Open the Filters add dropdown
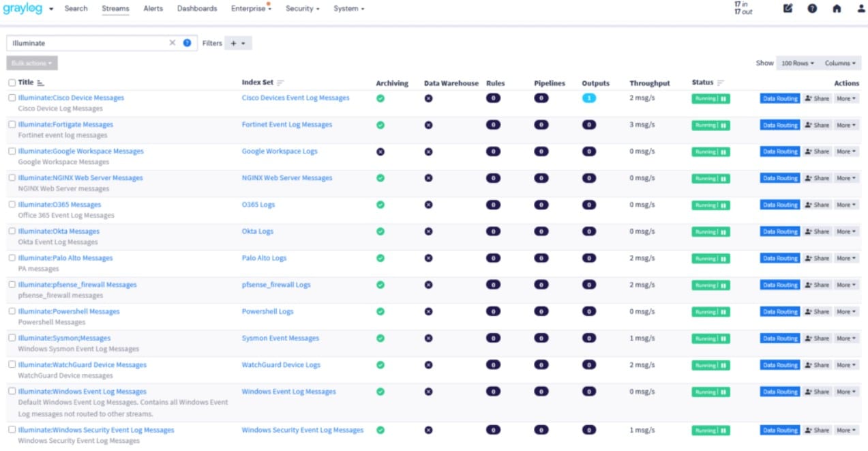 pos(239,43)
